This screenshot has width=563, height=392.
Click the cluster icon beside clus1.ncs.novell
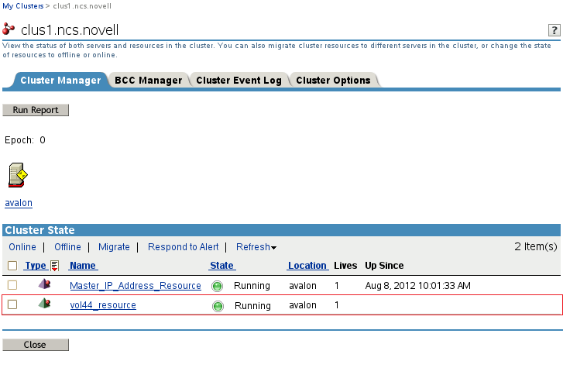[x=9, y=29]
